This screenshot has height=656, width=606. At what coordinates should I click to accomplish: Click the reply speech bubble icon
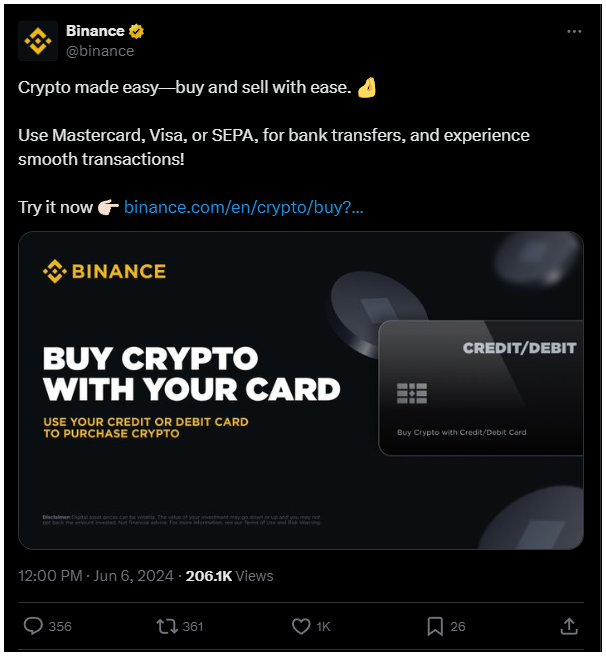coord(33,626)
